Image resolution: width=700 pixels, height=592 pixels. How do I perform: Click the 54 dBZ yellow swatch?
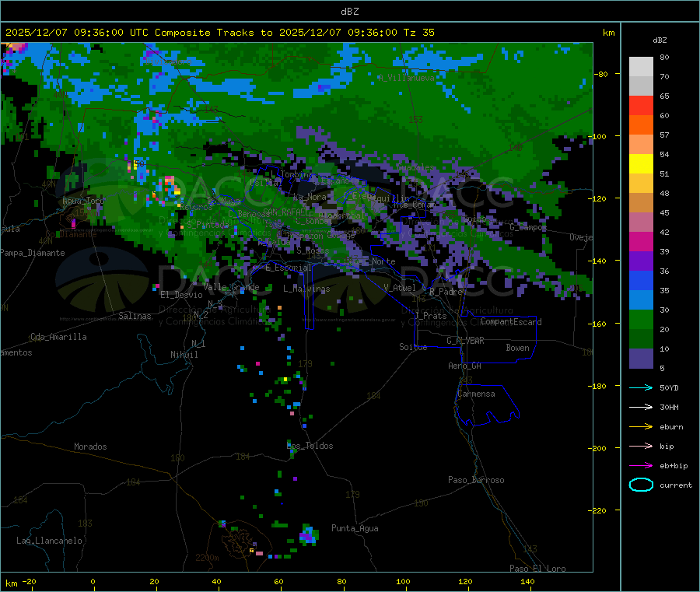click(x=641, y=164)
